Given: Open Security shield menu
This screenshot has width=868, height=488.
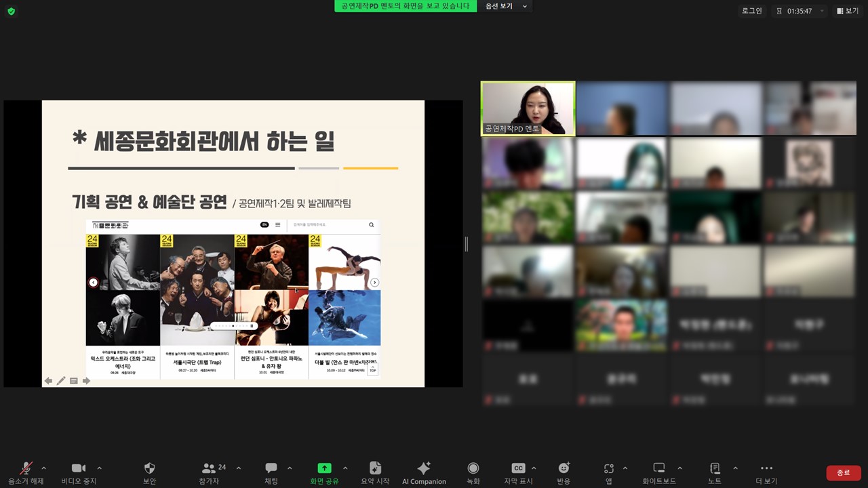Looking at the screenshot, I should click(x=150, y=472).
